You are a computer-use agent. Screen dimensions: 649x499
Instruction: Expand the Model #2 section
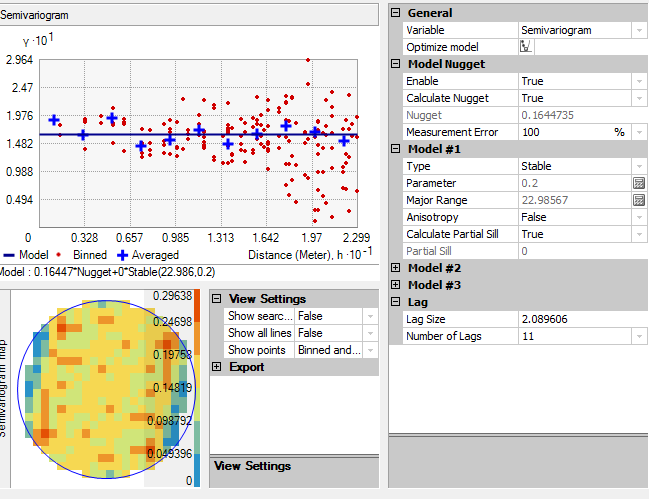click(396, 268)
